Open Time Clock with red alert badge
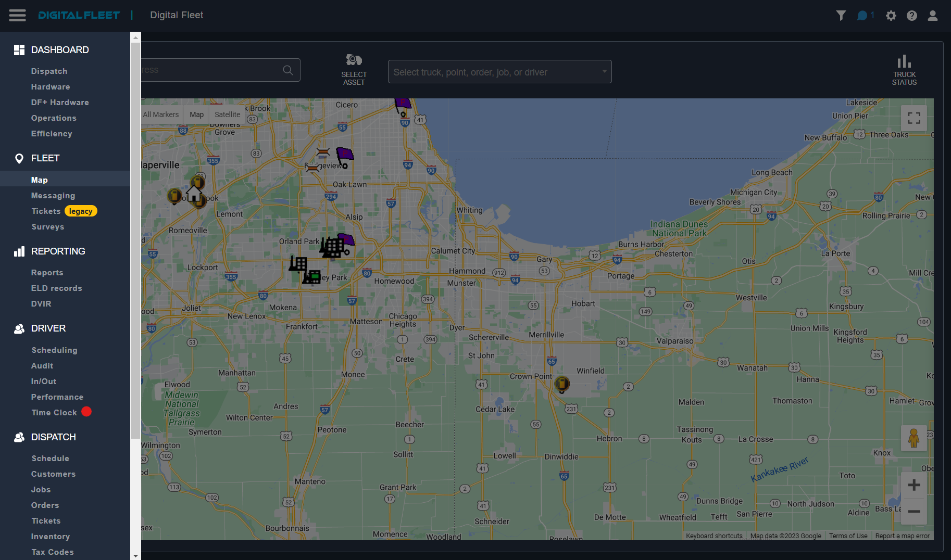Image resolution: width=951 pixels, height=560 pixels. coord(54,412)
